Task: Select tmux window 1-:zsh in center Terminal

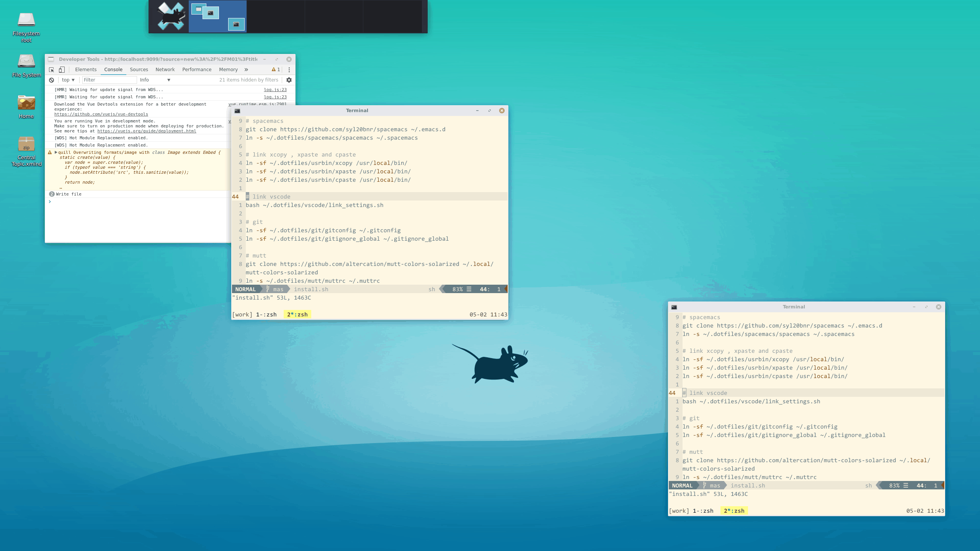Action: pyautogui.click(x=266, y=315)
